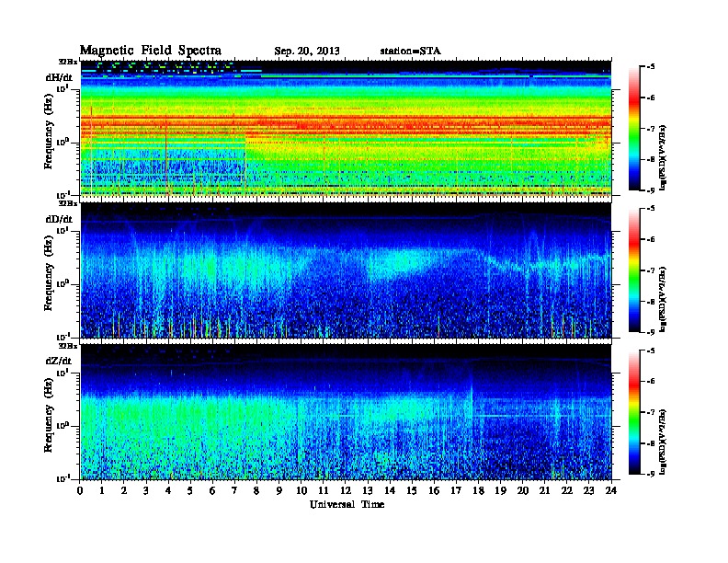Image resolution: width=728 pixels, height=563 pixels.
Task: Click the "Frequency (Hz)" label of dZ/dt panel
Action: 49,415
